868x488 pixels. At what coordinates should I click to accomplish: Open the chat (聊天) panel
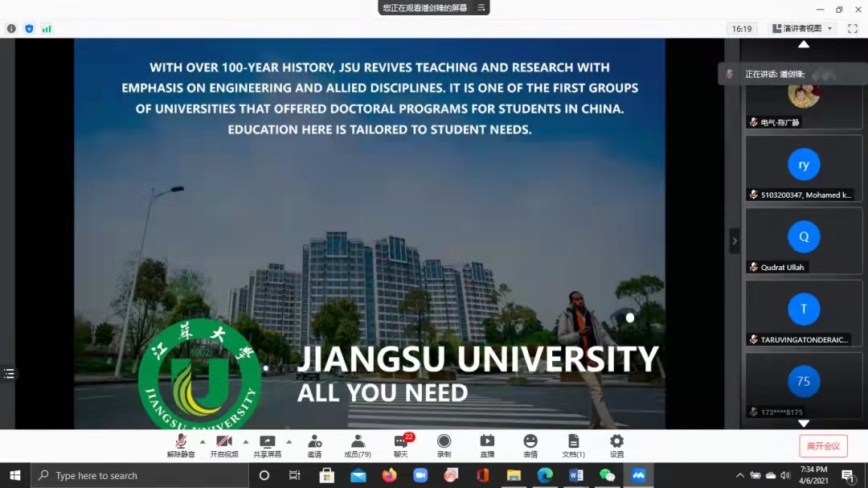[x=400, y=445]
